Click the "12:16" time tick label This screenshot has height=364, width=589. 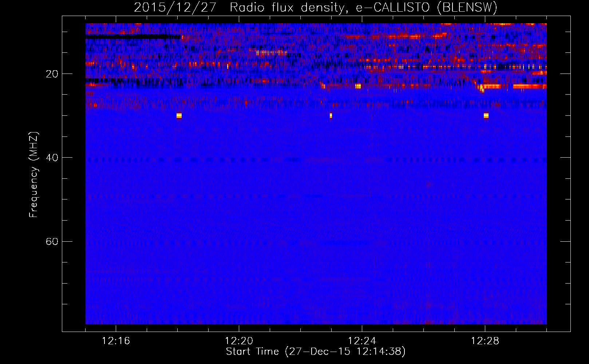[x=116, y=341]
